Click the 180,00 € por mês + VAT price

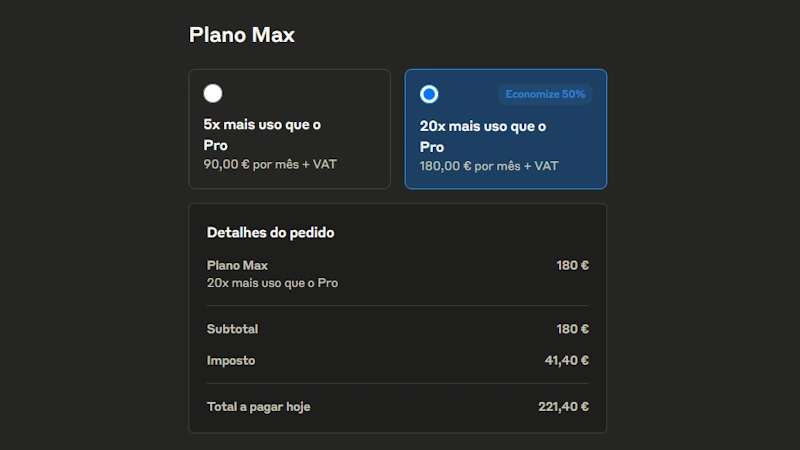coord(489,166)
